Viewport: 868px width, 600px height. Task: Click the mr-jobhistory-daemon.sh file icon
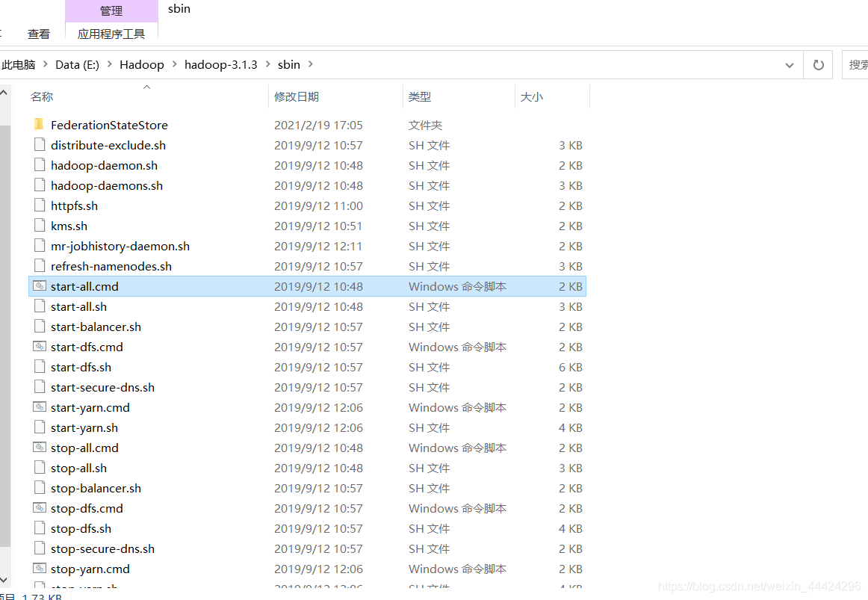[x=40, y=246]
